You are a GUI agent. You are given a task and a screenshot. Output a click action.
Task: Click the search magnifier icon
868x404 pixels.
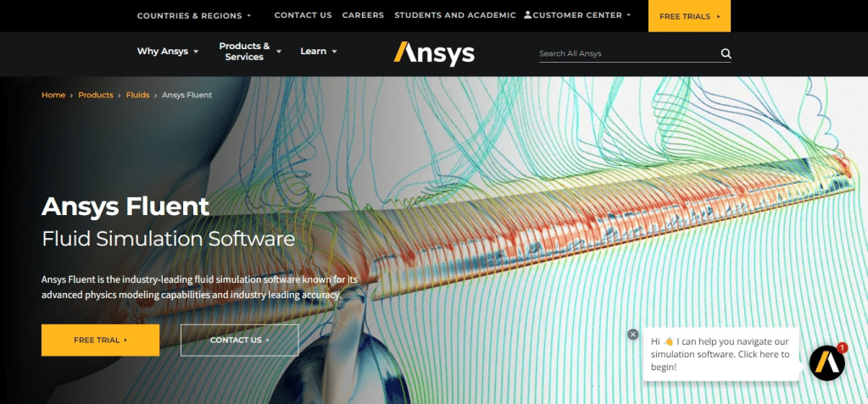pos(726,53)
